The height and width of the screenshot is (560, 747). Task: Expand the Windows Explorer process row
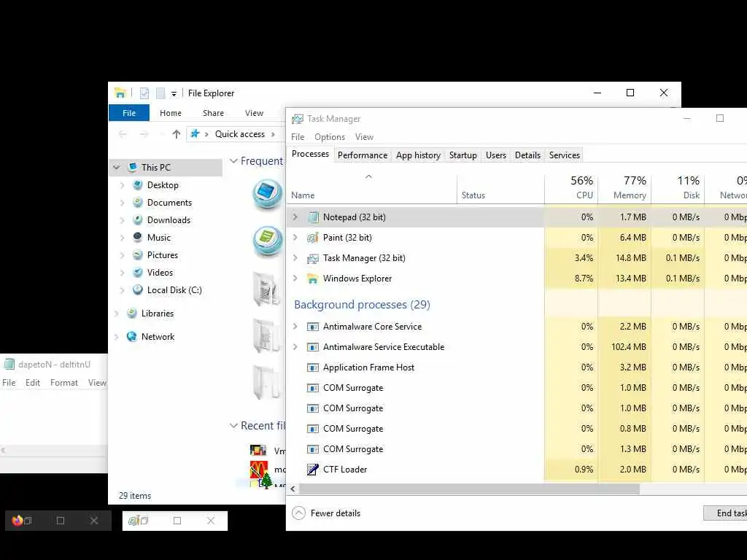click(x=295, y=279)
